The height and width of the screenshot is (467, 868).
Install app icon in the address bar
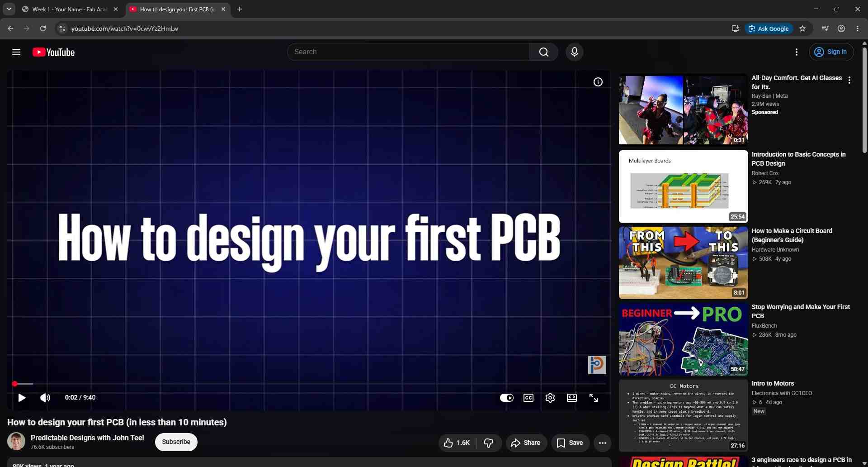pyautogui.click(x=736, y=29)
